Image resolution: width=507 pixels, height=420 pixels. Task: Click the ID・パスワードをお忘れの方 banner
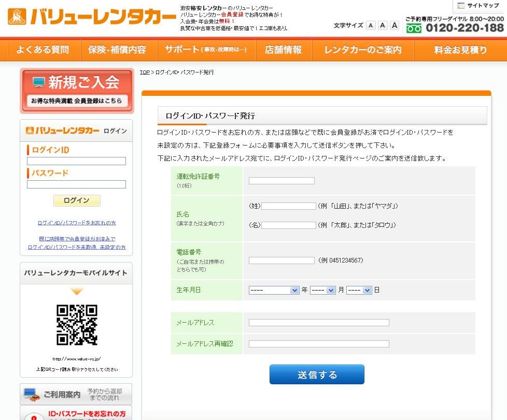coord(76,414)
